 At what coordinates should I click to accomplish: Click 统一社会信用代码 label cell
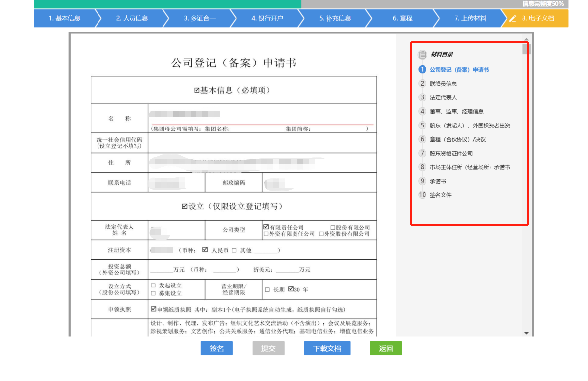pos(119,143)
